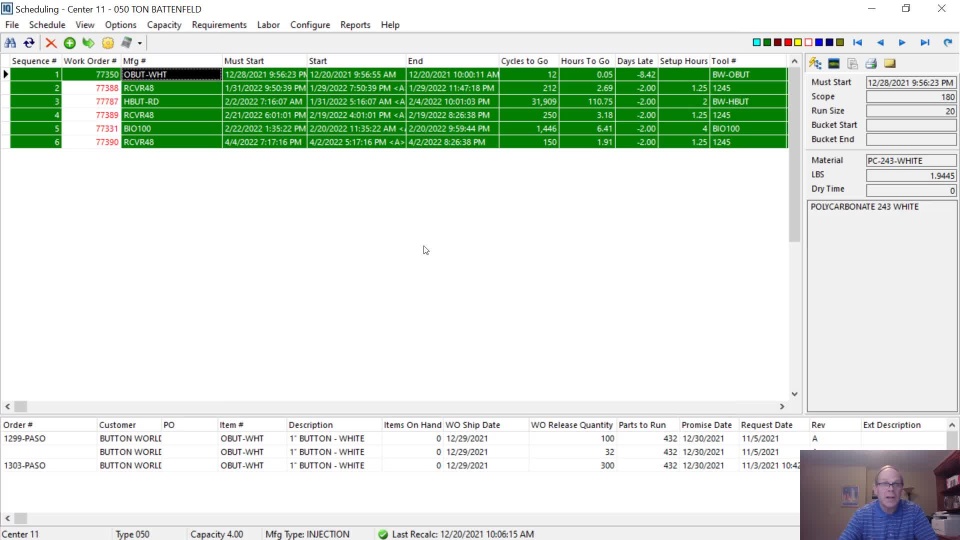Click the lightning bolt tree icon
This screenshot has height=540, width=960.
pyautogui.click(x=815, y=63)
